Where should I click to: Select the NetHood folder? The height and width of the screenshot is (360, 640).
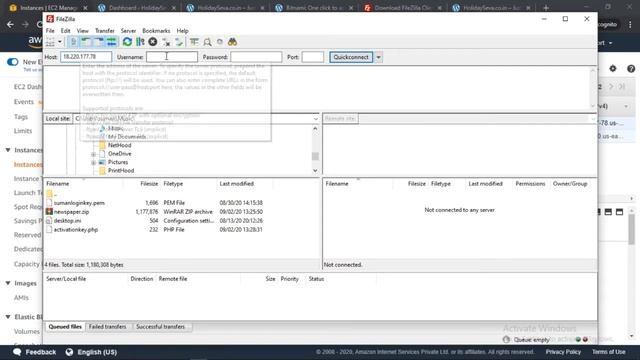pyautogui.click(x=119, y=145)
